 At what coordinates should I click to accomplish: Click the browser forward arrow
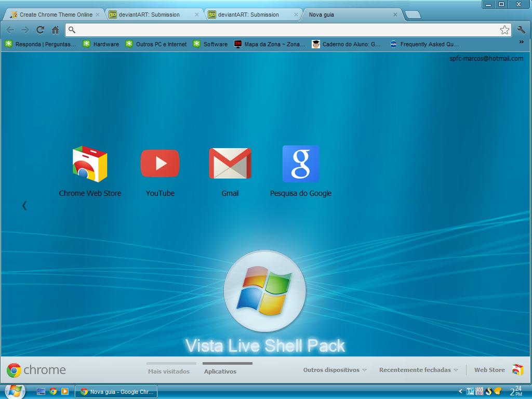pyautogui.click(x=25, y=30)
